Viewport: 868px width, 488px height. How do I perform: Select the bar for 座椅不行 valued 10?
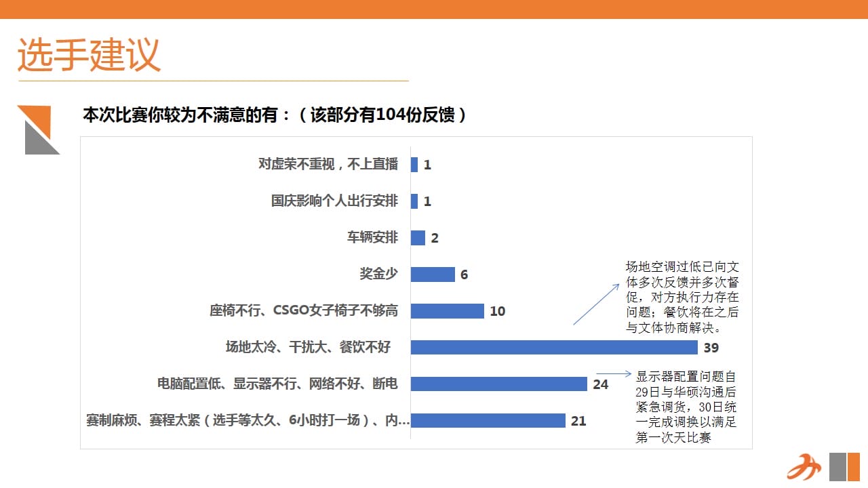tap(448, 310)
